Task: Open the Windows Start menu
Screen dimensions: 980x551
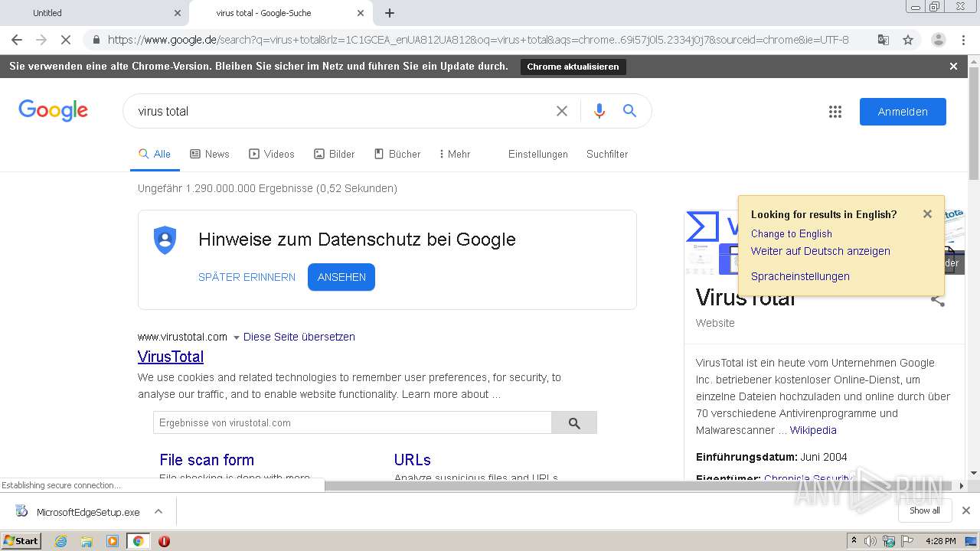Action: tap(21, 540)
